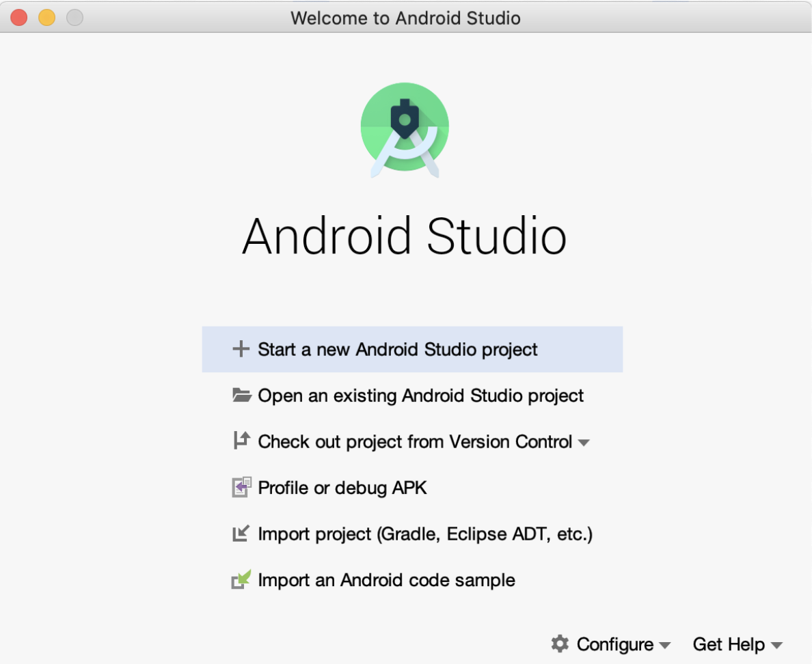Click the plus icon for new project
The height and width of the screenshot is (664, 812).
(x=241, y=349)
